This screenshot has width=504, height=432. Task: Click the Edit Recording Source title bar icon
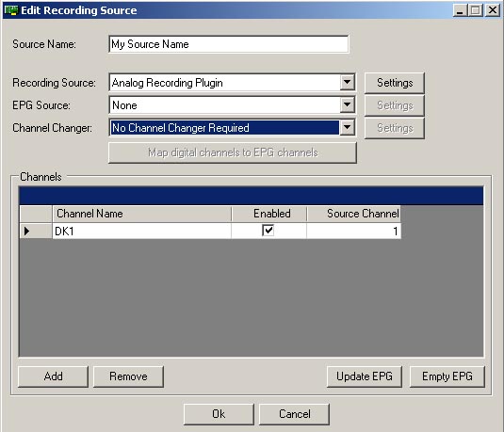(11, 10)
